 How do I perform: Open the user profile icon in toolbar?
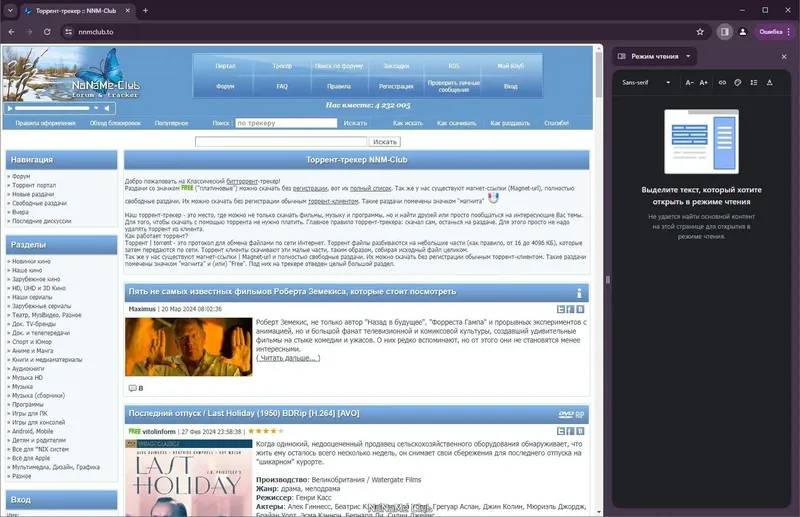click(743, 32)
